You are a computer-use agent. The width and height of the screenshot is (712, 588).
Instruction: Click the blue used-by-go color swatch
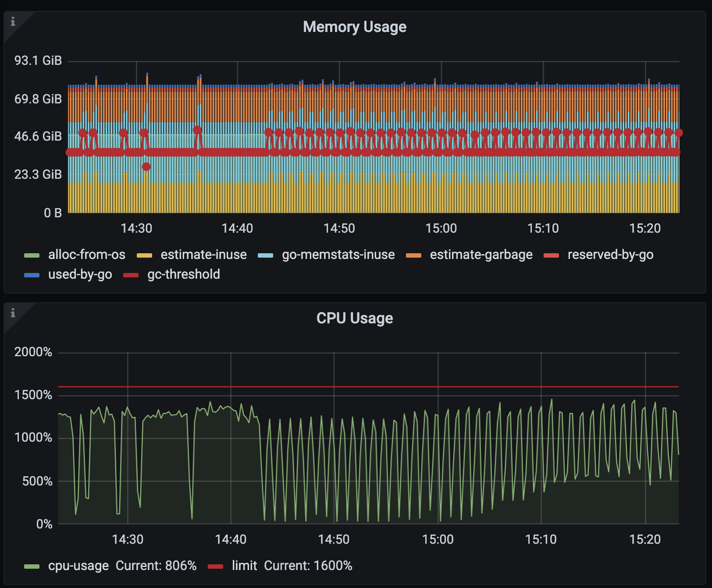coord(32,275)
